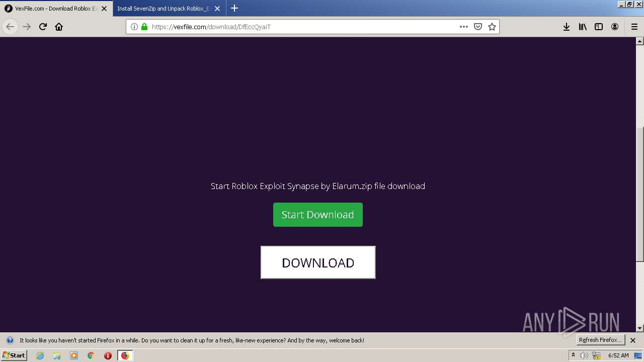
Task: Open the downloads panel arrow
Action: (x=567, y=27)
